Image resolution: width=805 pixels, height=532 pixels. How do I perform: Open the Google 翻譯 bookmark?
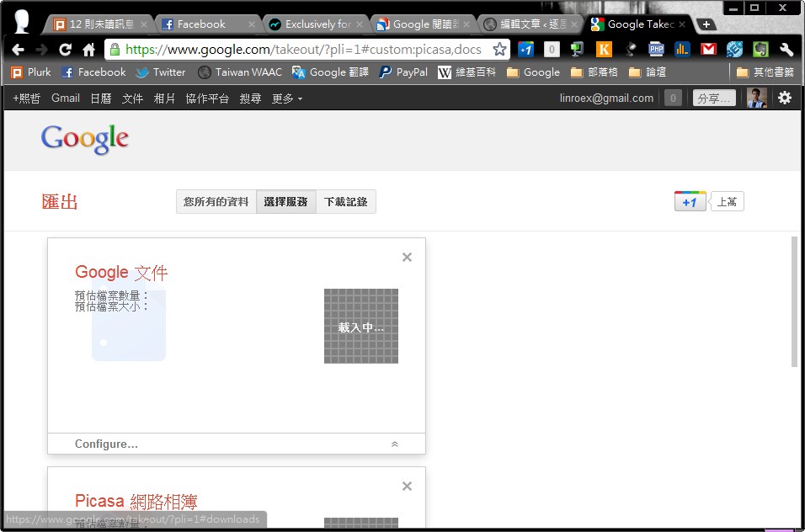click(x=330, y=72)
